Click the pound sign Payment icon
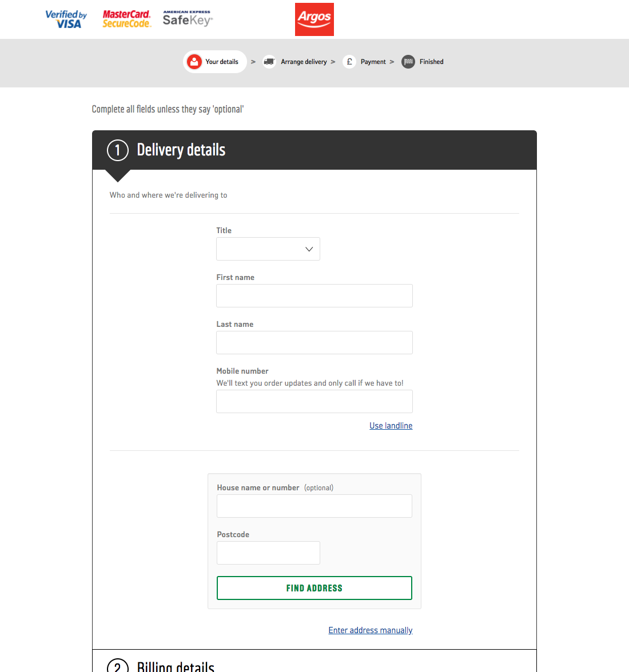The height and width of the screenshot is (672, 629). [349, 62]
